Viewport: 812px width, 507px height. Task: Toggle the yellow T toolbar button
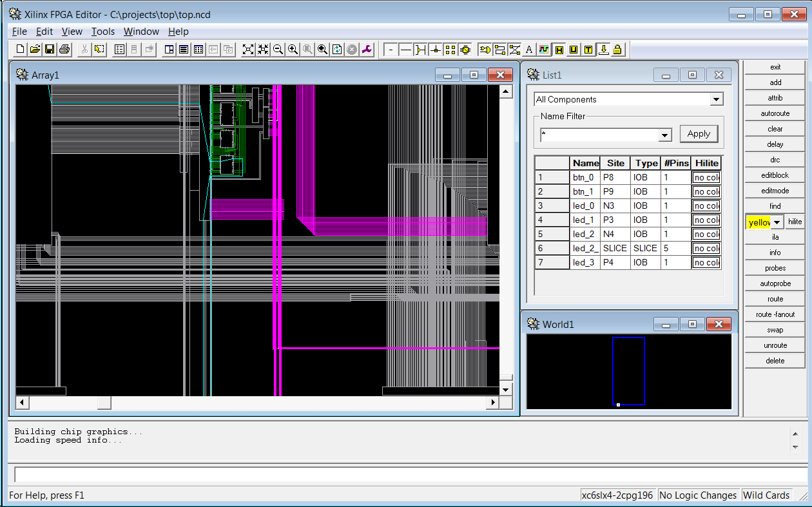pos(588,49)
